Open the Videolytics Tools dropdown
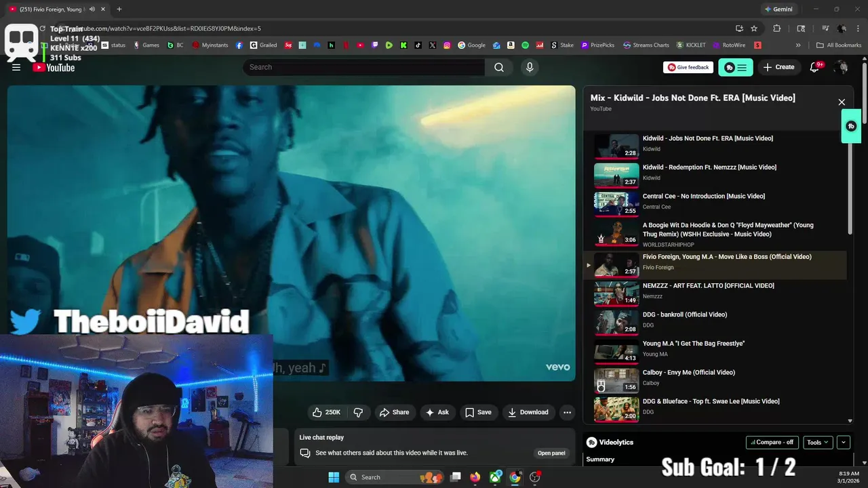868x488 pixels. [x=818, y=443]
